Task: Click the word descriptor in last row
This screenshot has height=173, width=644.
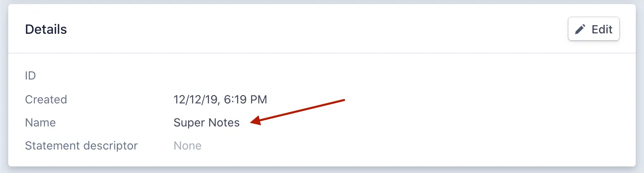Action: (x=111, y=145)
